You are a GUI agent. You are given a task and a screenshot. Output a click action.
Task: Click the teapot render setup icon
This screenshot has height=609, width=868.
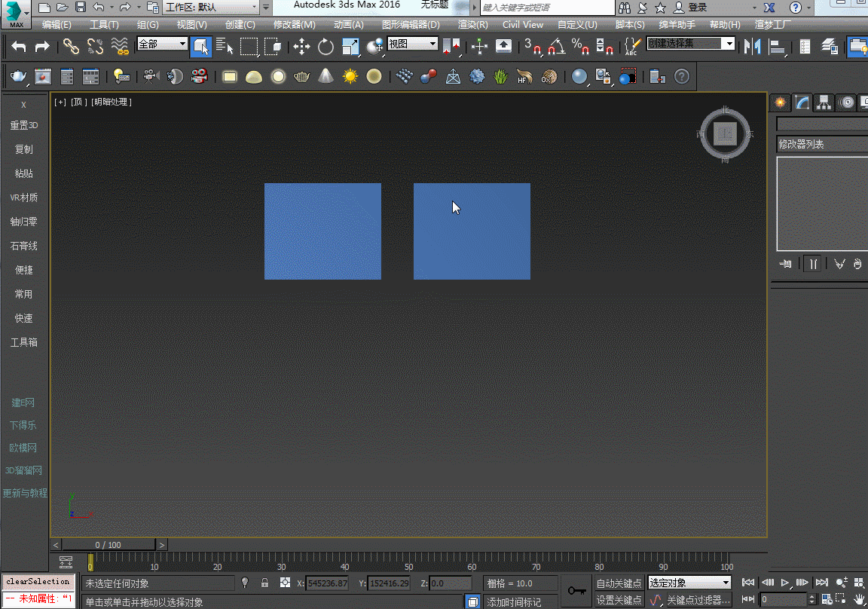17,77
